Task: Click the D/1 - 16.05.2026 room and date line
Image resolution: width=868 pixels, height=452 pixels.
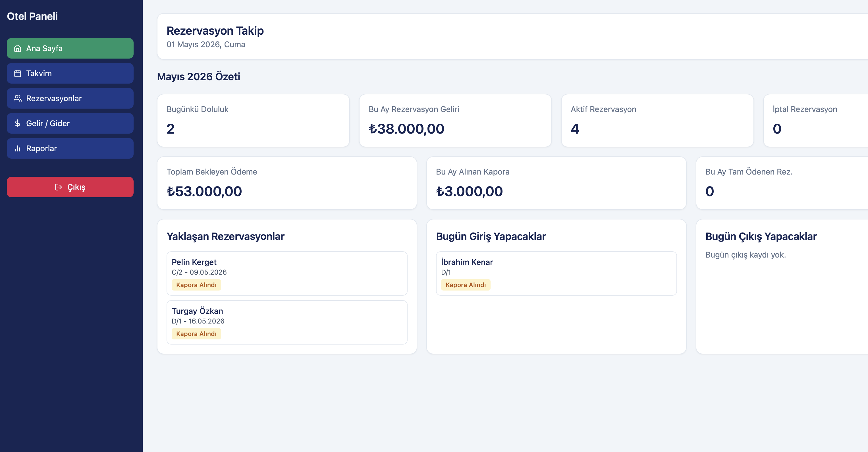Action: [x=198, y=321]
